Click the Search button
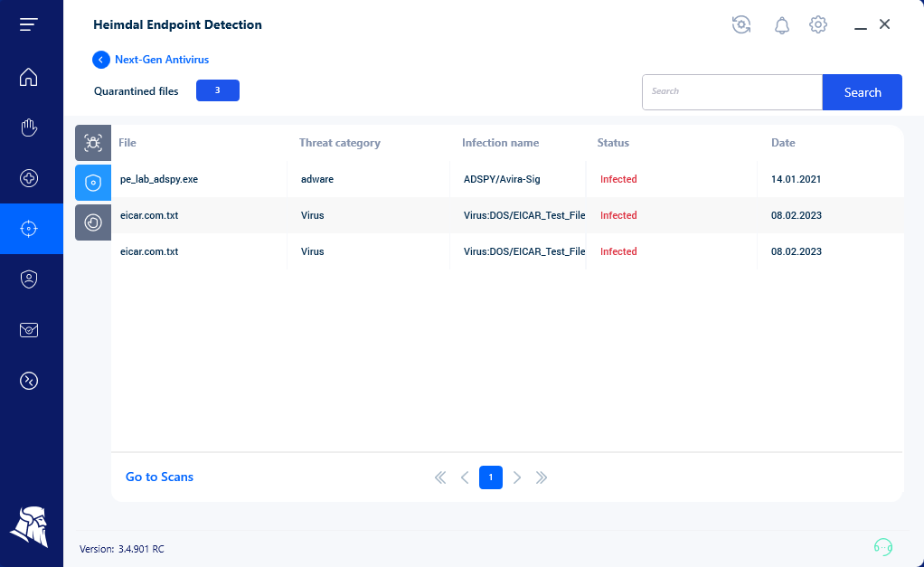 click(x=863, y=92)
